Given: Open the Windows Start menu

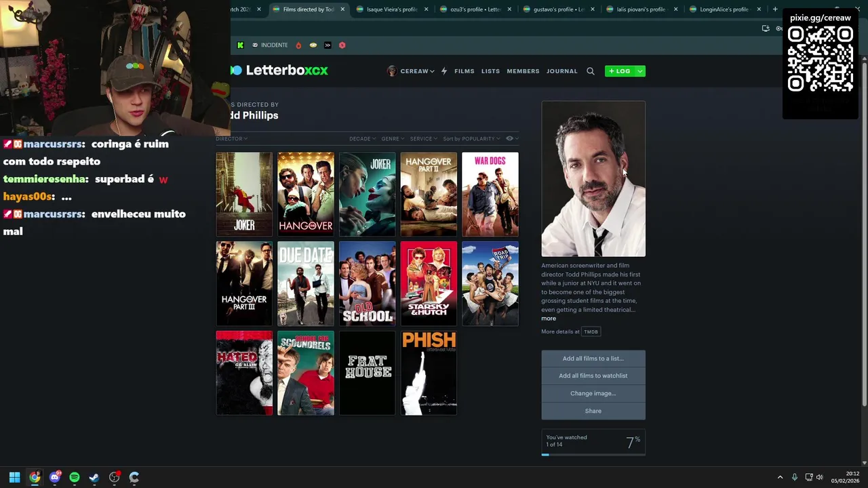Looking at the screenshot, I should pos(14,477).
